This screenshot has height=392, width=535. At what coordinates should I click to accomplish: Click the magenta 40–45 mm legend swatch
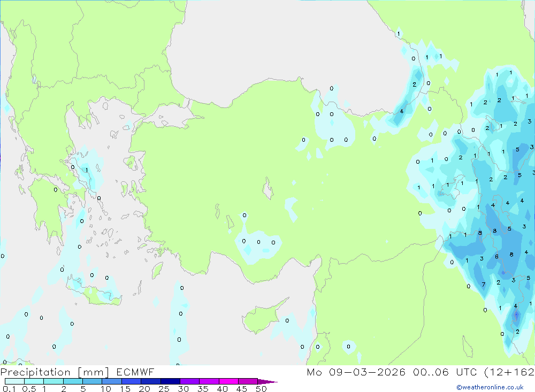228,381
